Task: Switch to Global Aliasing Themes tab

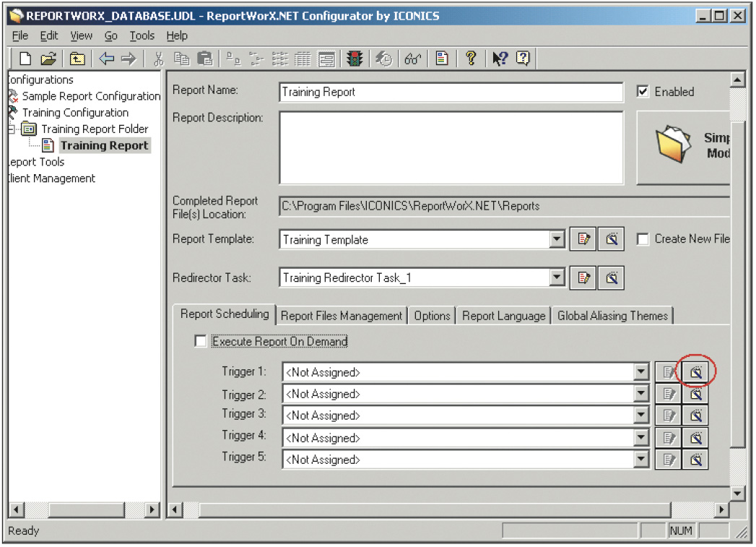Action: tap(612, 316)
